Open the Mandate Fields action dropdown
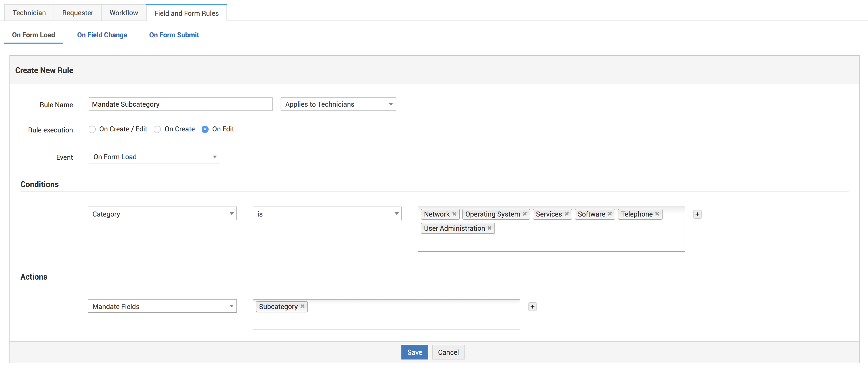 (162, 306)
